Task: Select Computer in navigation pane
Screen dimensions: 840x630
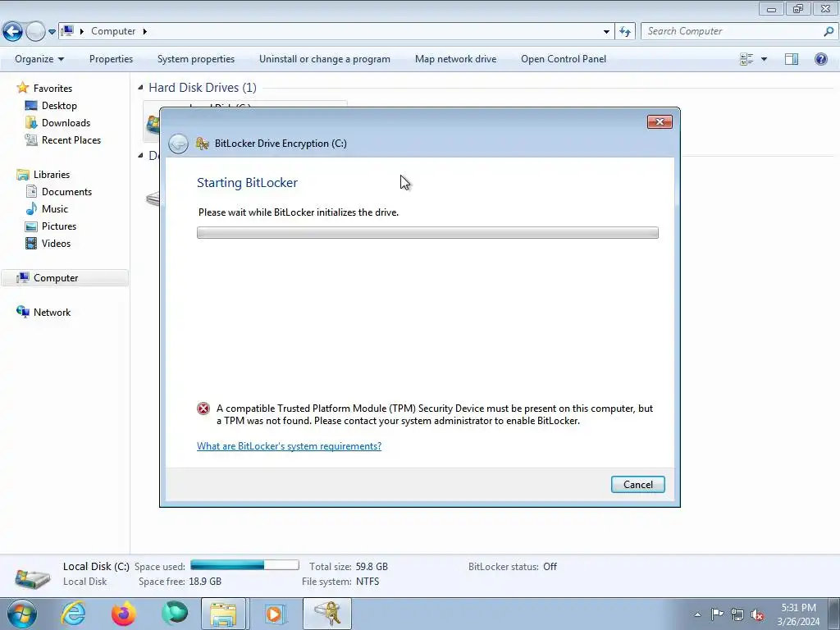Action: 56,278
